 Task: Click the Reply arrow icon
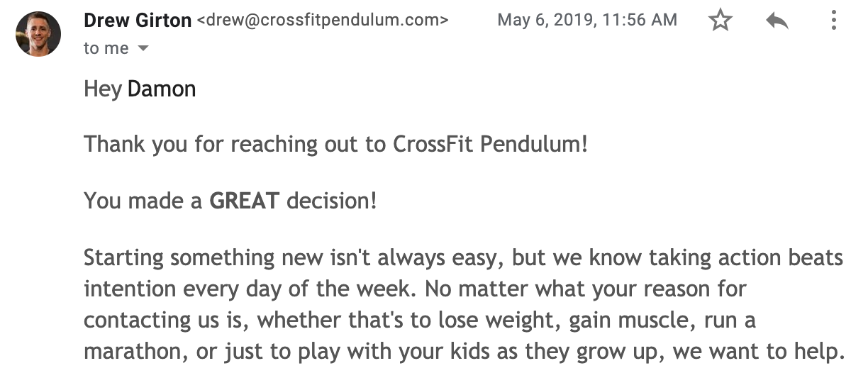coord(777,21)
